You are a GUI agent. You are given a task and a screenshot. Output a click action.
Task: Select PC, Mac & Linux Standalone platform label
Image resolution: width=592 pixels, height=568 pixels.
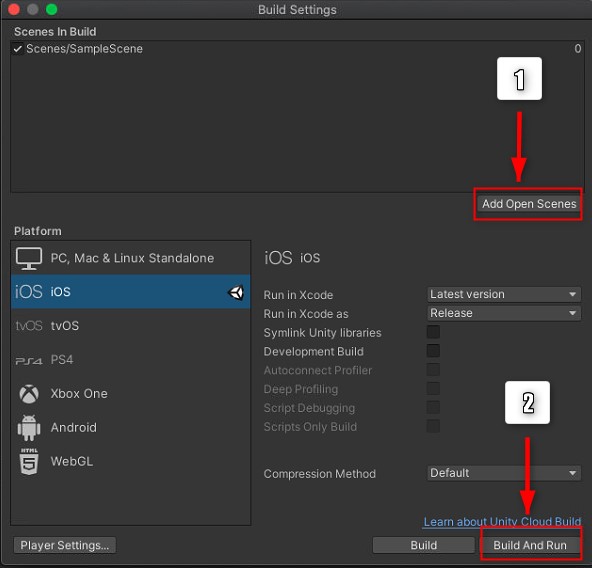132,258
